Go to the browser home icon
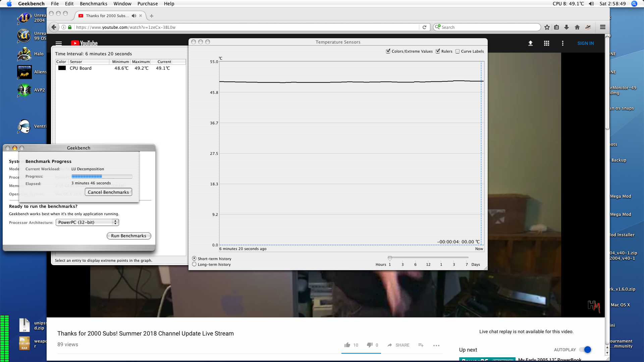Screen dimensions: 644x362 (577, 27)
